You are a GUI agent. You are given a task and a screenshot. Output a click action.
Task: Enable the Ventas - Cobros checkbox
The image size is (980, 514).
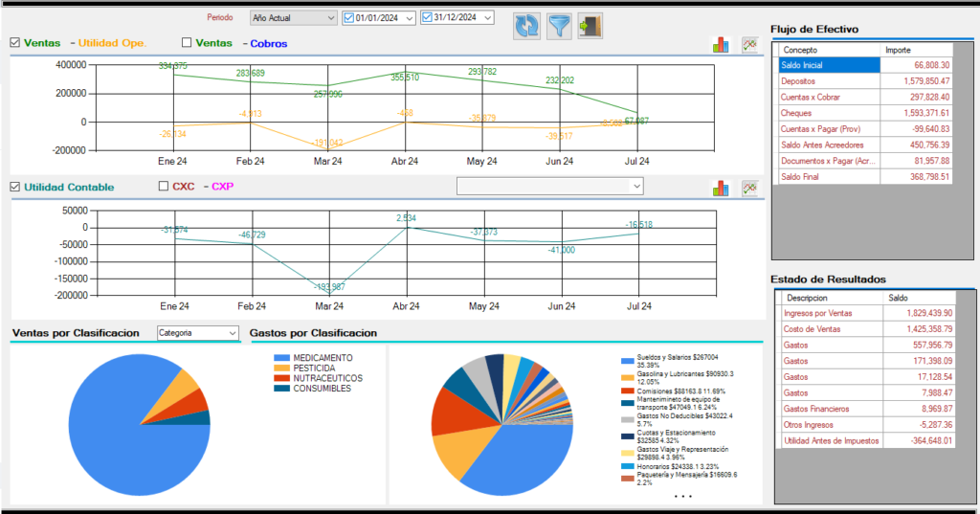pyautogui.click(x=187, y=43)
